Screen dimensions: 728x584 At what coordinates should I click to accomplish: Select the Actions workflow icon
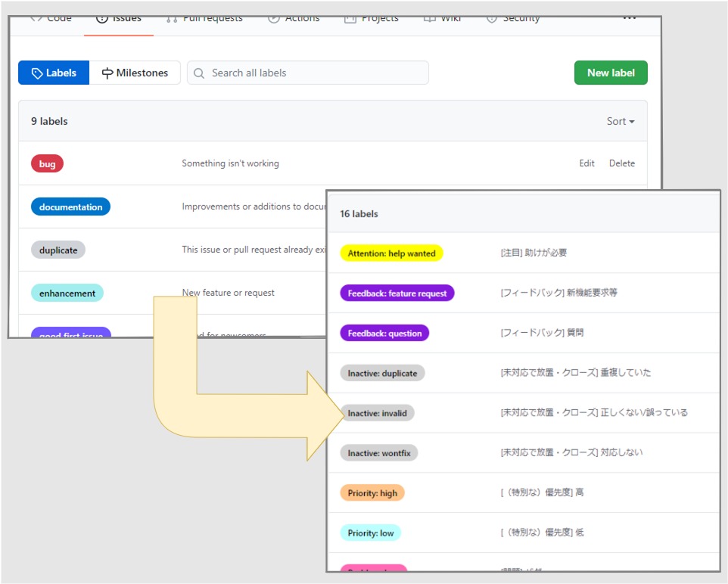[x=274, y=17]
